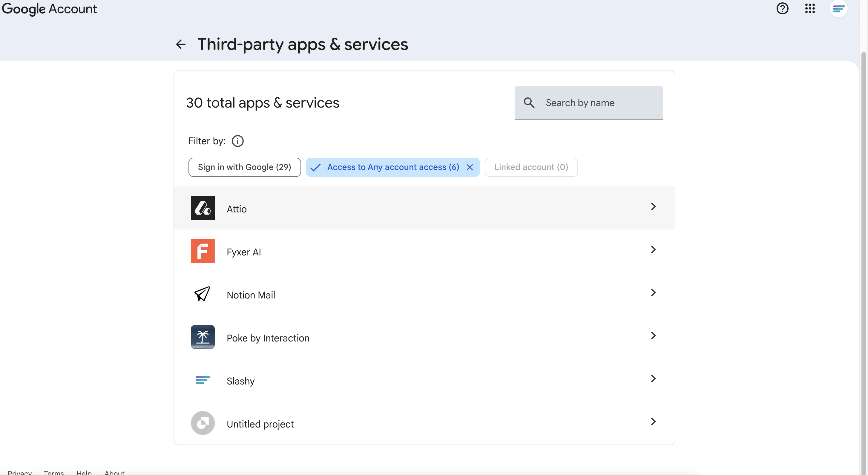Open the account profile avatar menu
868x475 pixels.
tap(838, 8)
